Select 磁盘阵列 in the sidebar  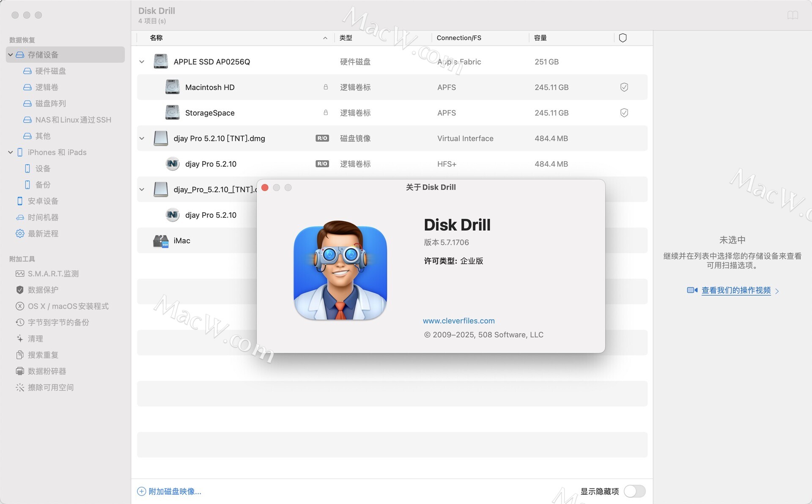51,104
